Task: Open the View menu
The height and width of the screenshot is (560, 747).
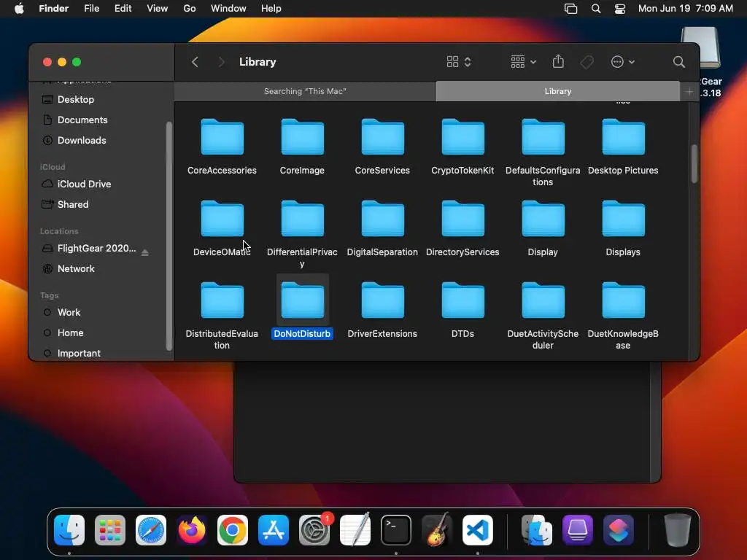Action: tap(158, 9)
